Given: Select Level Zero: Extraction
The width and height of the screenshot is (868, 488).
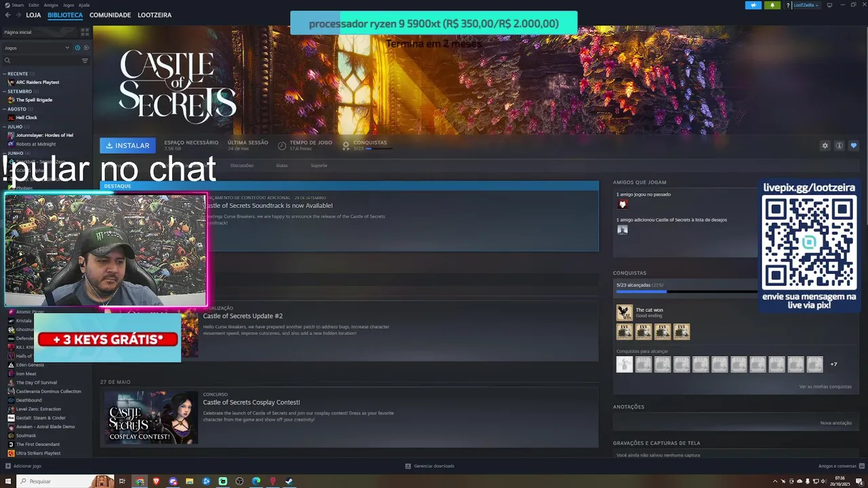Looking at the screenshot, I should point(39,409).
